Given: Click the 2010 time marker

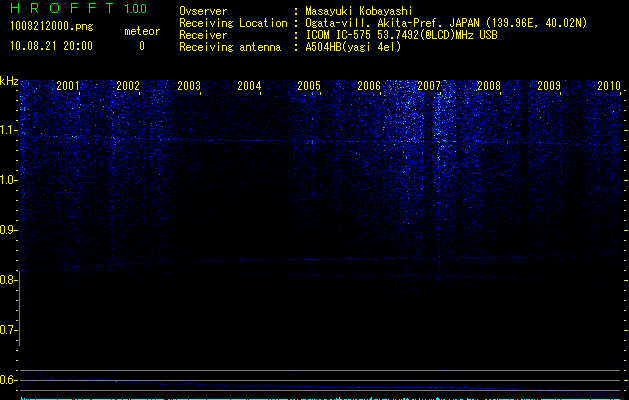Looking at the screenshot, I should click(x=609, y=85).
